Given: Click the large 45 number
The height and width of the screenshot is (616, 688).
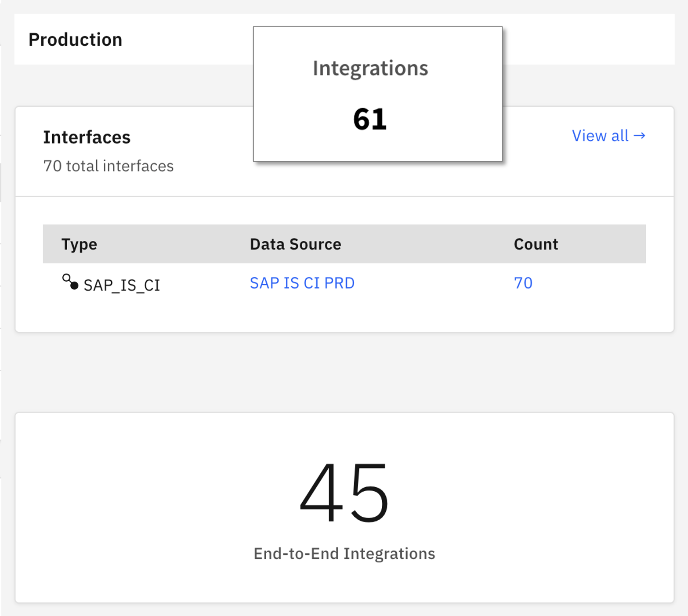Looking at the screenshot, I should tap(344, 492).
